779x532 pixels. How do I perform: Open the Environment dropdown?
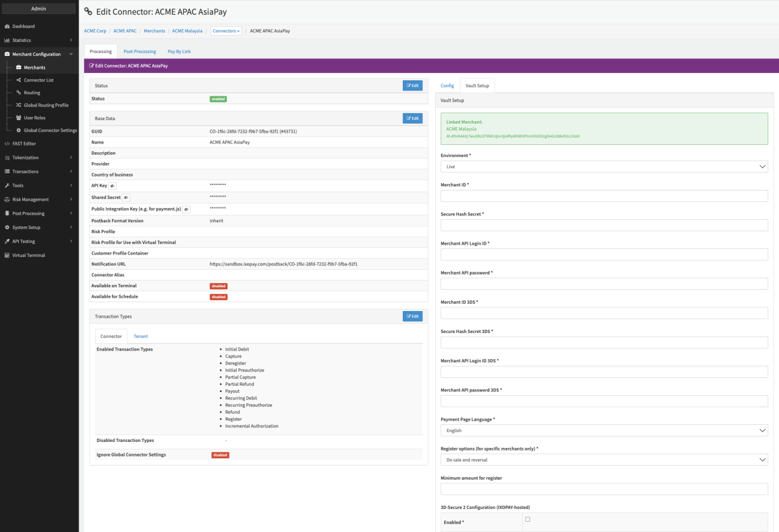point(604,167)
